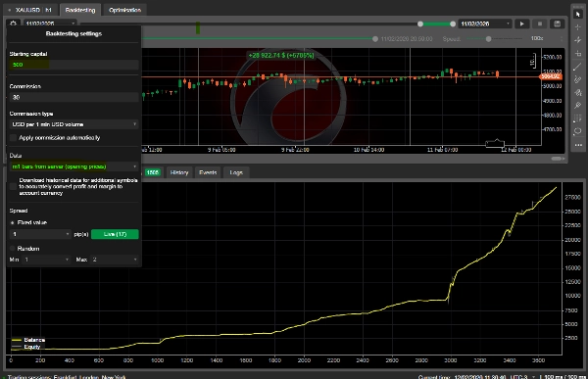Select the market snapshot star tool
The height and width of the screenshot is (379, 588).
point(578,40)
